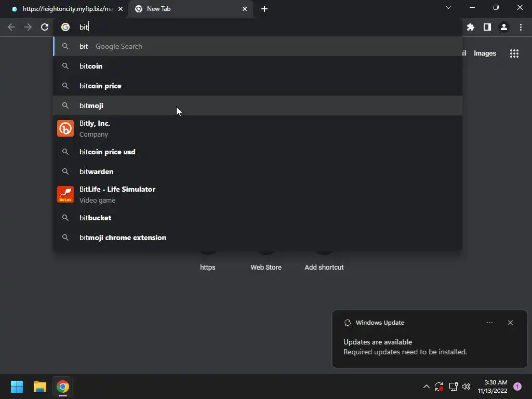This screenshot has height=399, width=532.
Task: Click the Windows Update tray icon
Action: (x=439, y=387)
